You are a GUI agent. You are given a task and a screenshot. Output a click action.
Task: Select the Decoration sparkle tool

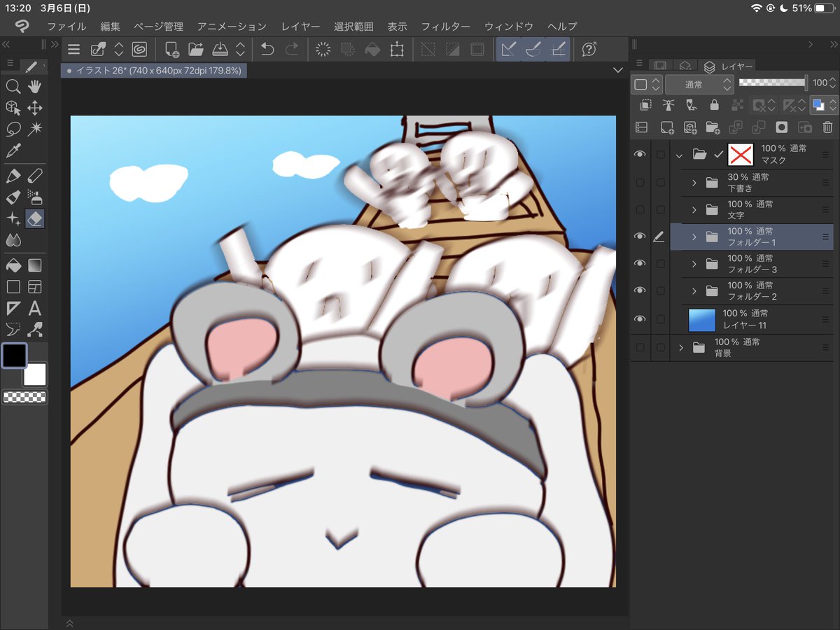tap(13, 218)
